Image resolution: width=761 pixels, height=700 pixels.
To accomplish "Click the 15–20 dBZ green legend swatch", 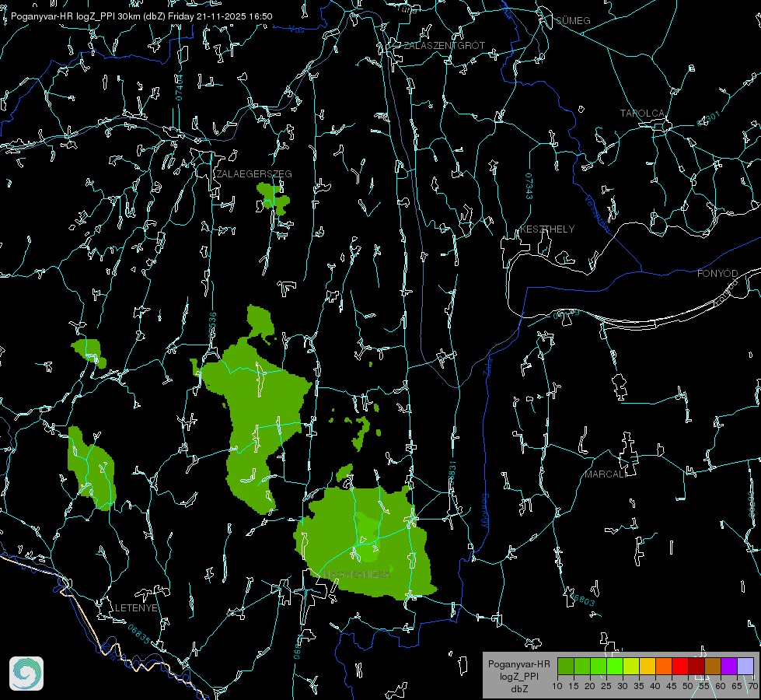I will coord(582,666).
